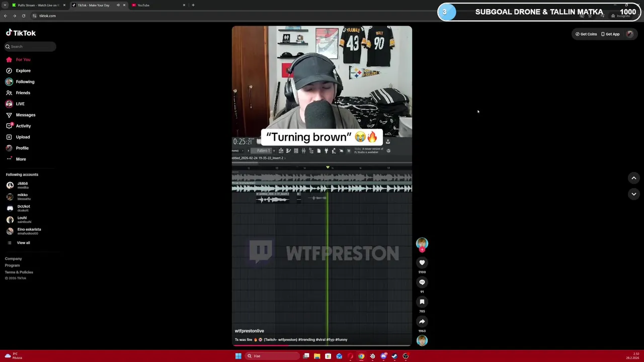644x362 pixels.
Task: View site information icon in address bar
Action: [x=35, y=16]
